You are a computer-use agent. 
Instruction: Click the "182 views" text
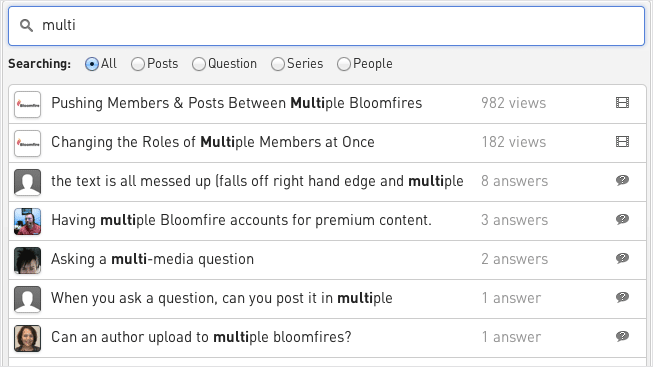513,142
